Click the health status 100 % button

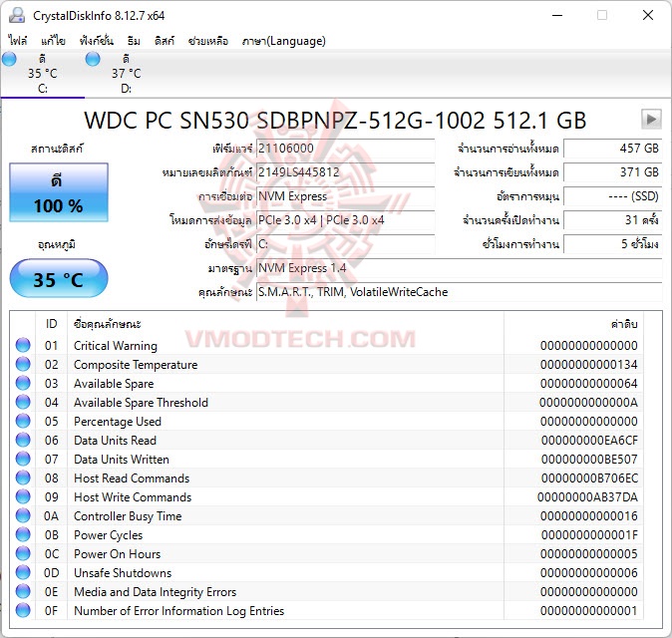59,192
